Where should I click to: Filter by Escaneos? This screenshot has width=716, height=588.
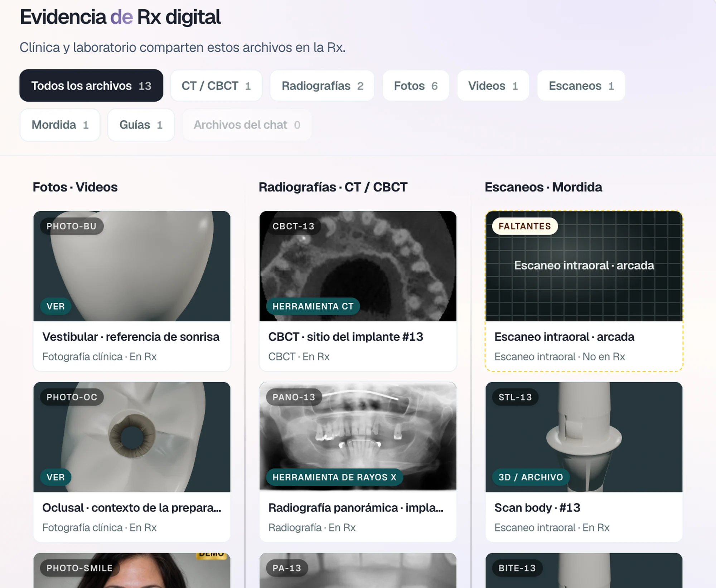581,86
